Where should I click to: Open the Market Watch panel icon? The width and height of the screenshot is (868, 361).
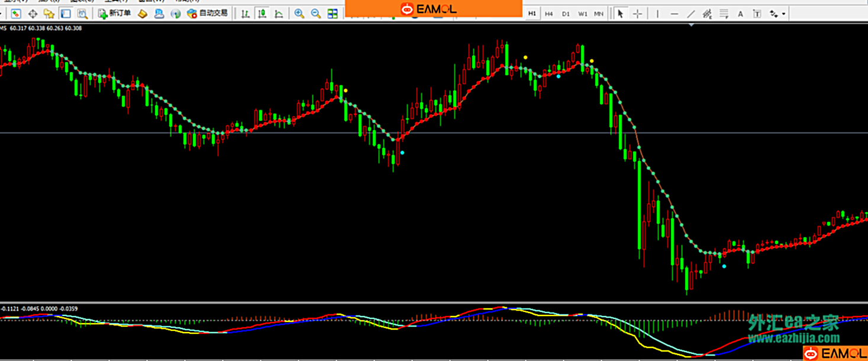[16, 14]
